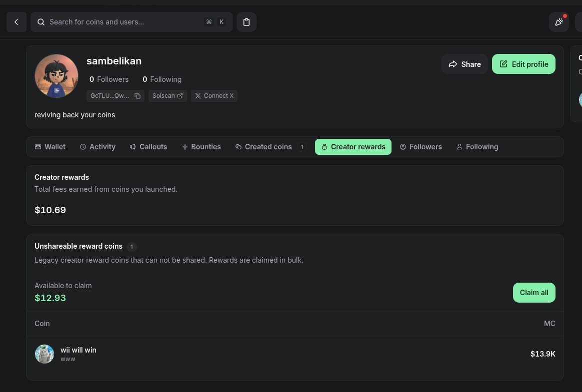The height and width of the screenshot is (392, 582).
Task: Claim all available rewards
Action: [x=534, y=293]
